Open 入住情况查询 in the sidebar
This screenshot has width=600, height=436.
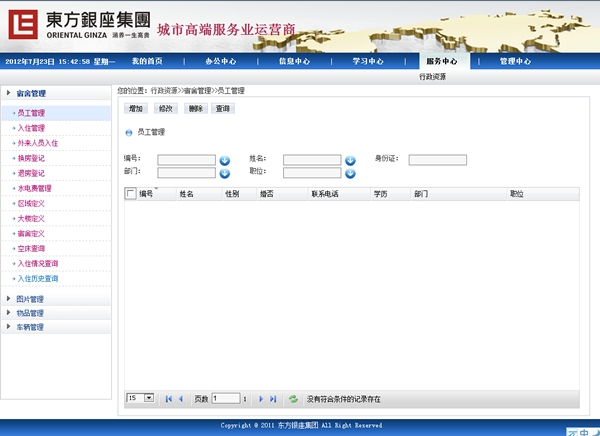(x=38, y=263)
